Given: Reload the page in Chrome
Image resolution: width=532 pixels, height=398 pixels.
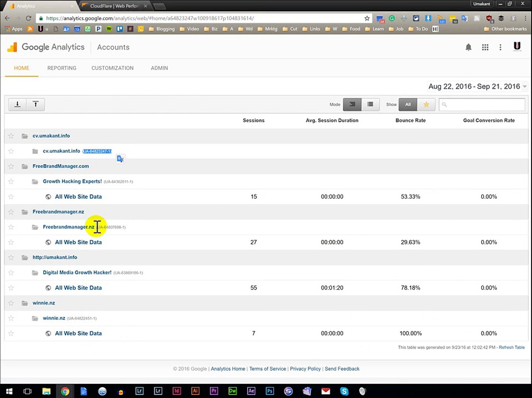Looking at the screenshot, I should point(28,18).
